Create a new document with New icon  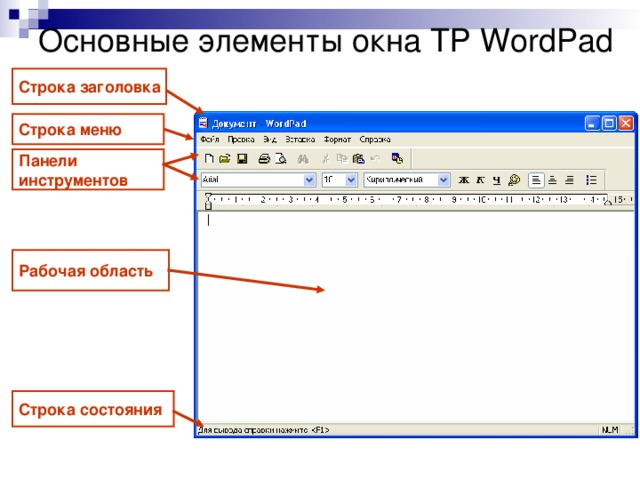[x=209, y=159]
